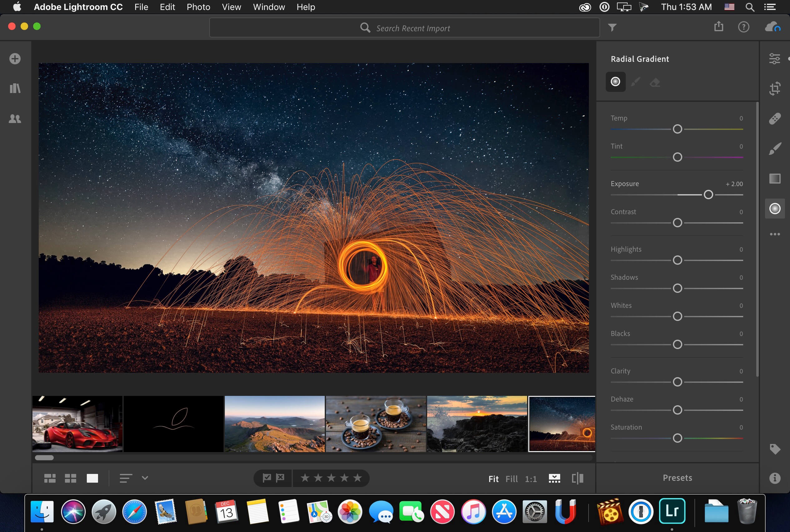Open the Photo menu in menu bar
Viewport: 790px width, 532px height.
pos(198,7)
